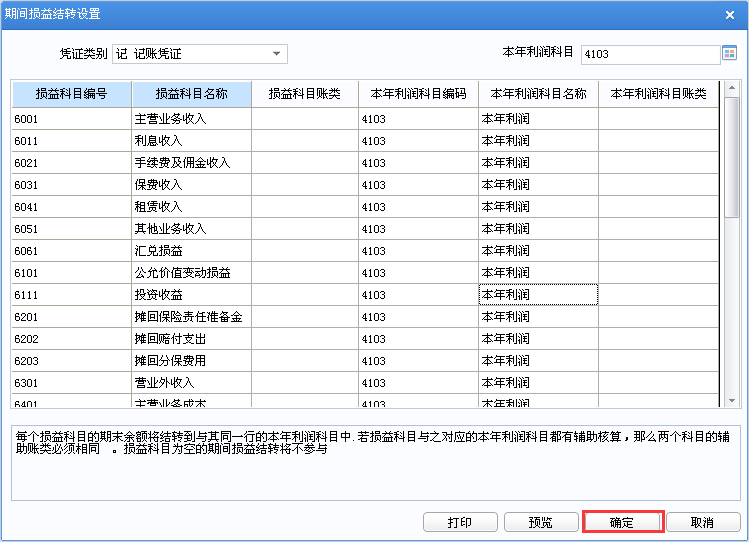Select the cell with code 6203
The height and width of the screenshot is (542, 749).
coord(72,361)
